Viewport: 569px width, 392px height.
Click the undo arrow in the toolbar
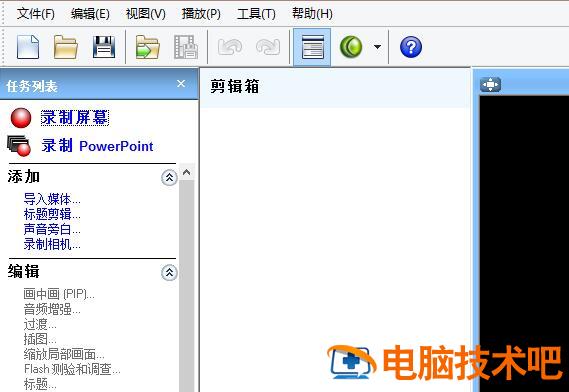tap(230, 47)
